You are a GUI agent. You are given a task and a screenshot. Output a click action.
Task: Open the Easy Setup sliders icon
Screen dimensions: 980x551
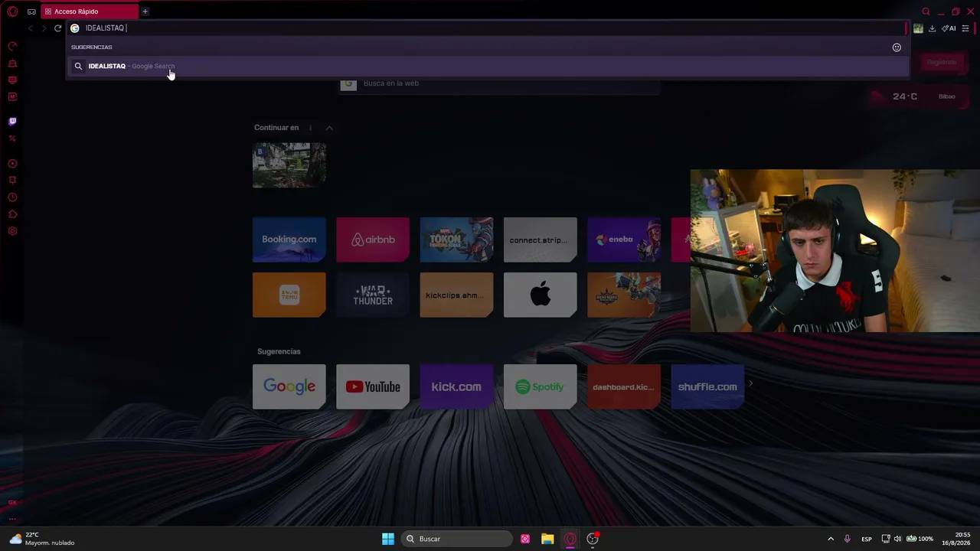[965, 28]
